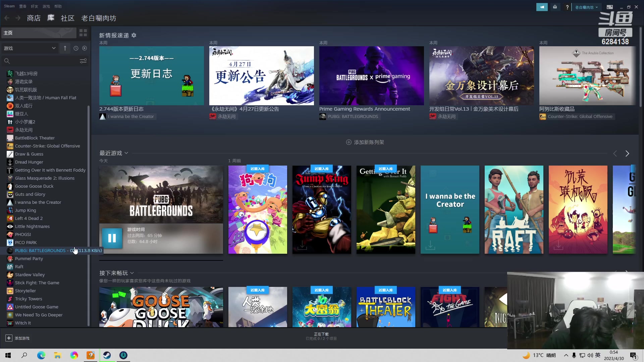644x362 pixels.
Task: Click the library search input field
Action: pyautogui.click(x=45, y=61)
